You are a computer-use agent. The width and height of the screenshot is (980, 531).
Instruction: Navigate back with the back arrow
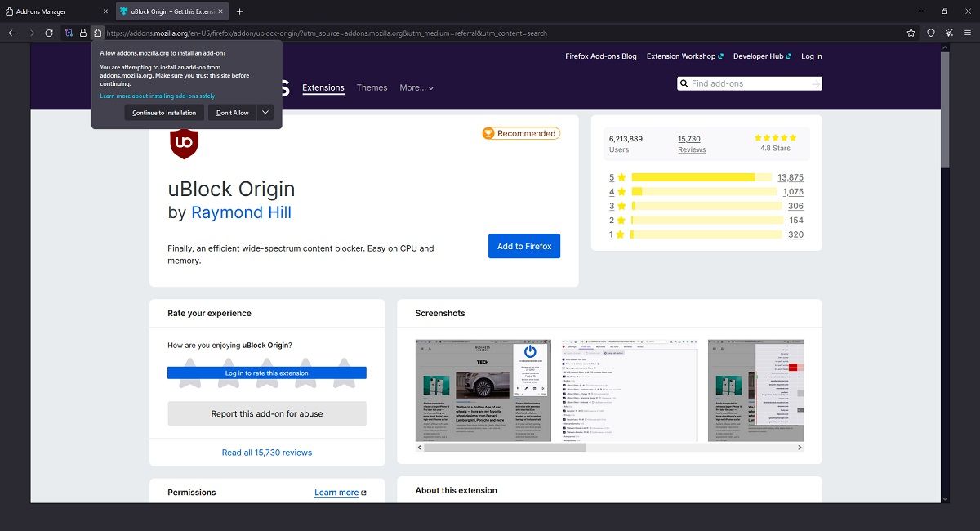[11, 33]
